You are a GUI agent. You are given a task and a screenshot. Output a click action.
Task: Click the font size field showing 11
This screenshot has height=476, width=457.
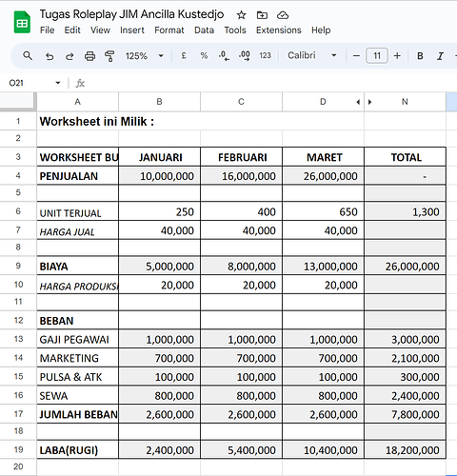click(x=377, y=56)
